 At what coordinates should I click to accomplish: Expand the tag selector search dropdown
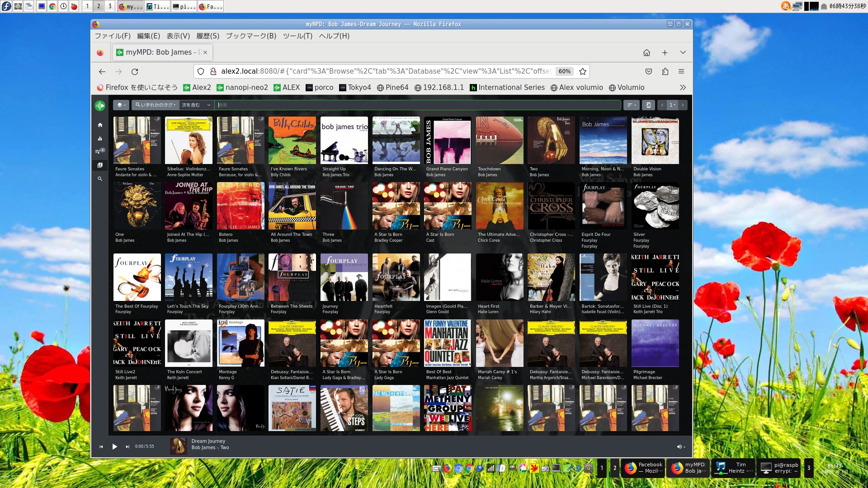(156, 105)
